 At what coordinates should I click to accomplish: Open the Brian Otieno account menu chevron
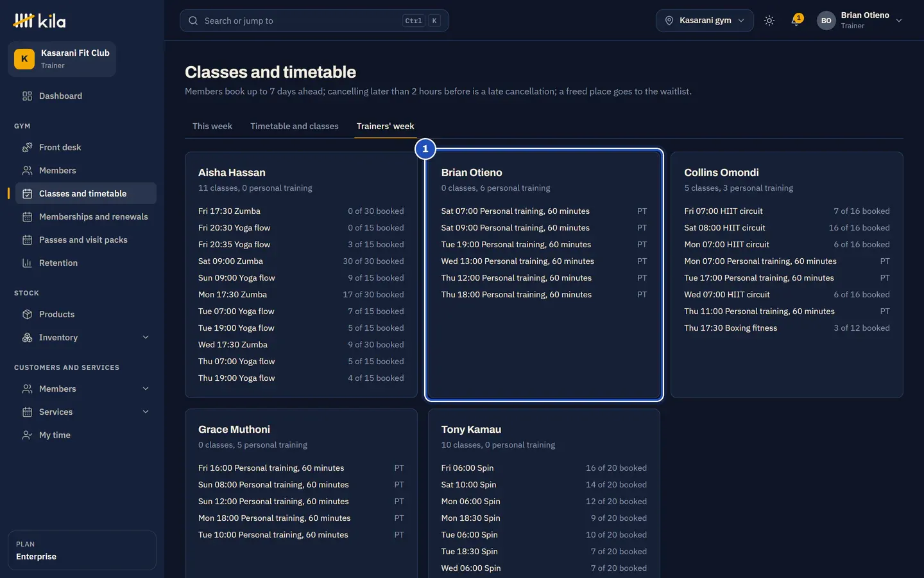899,21
